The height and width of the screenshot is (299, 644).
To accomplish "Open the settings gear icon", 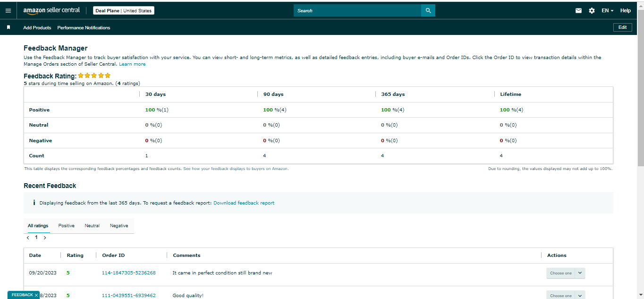I will (592, 10).
